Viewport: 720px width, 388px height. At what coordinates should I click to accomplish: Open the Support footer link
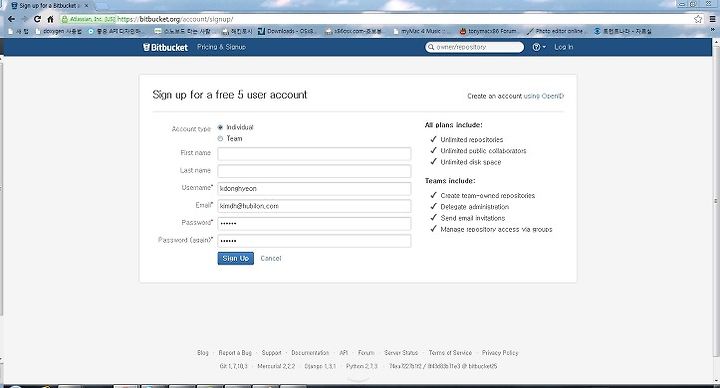click(271, 353)
